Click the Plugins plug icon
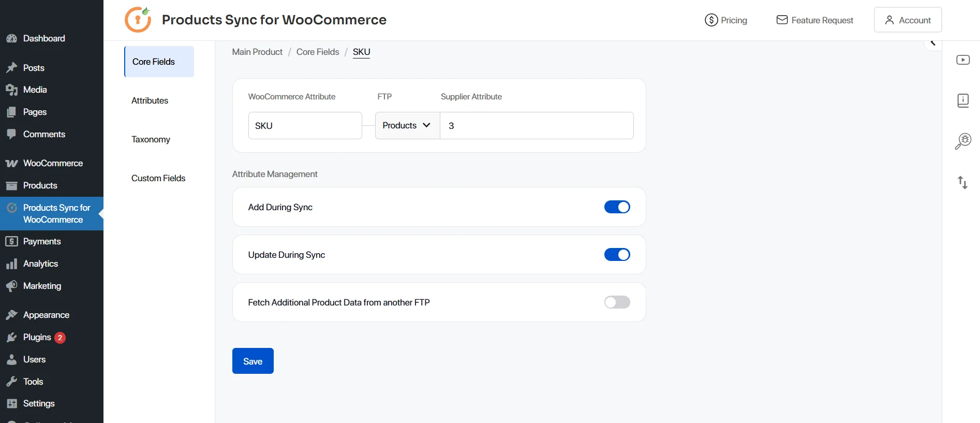 point(11,337)
